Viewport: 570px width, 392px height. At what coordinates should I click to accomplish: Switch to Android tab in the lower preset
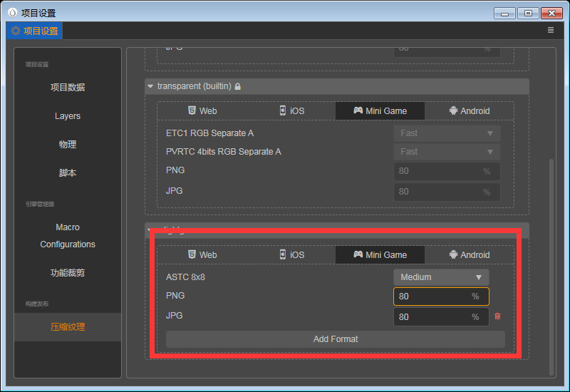coord(470,255)
